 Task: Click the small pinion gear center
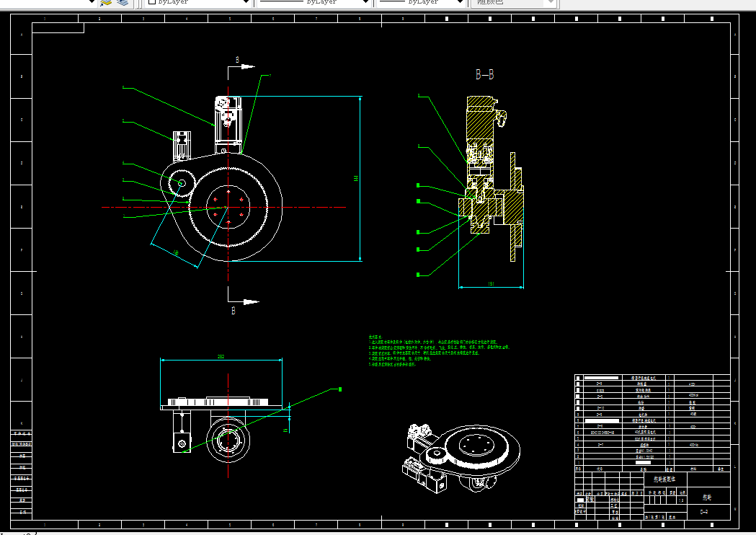pos(182,183)
